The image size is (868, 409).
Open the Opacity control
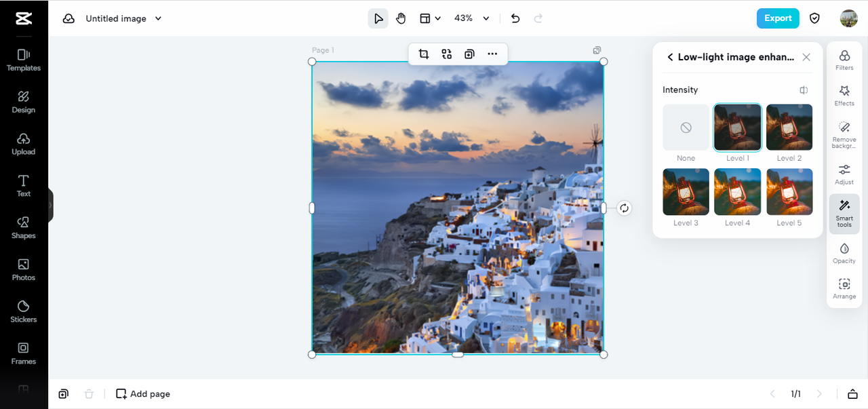tap(844, 252)
